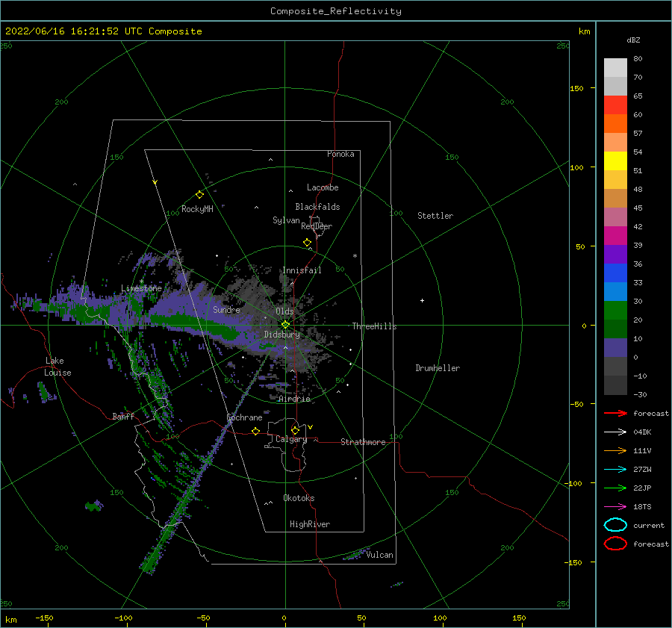Click the Sundre city label

226,309
